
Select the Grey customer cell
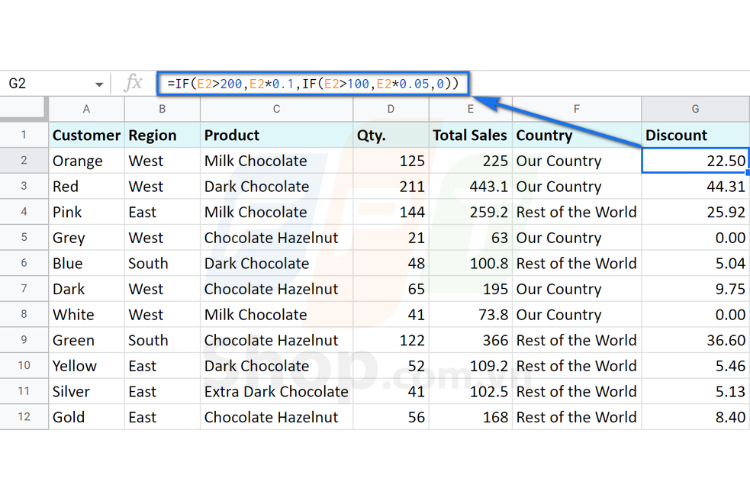(87, 237)
